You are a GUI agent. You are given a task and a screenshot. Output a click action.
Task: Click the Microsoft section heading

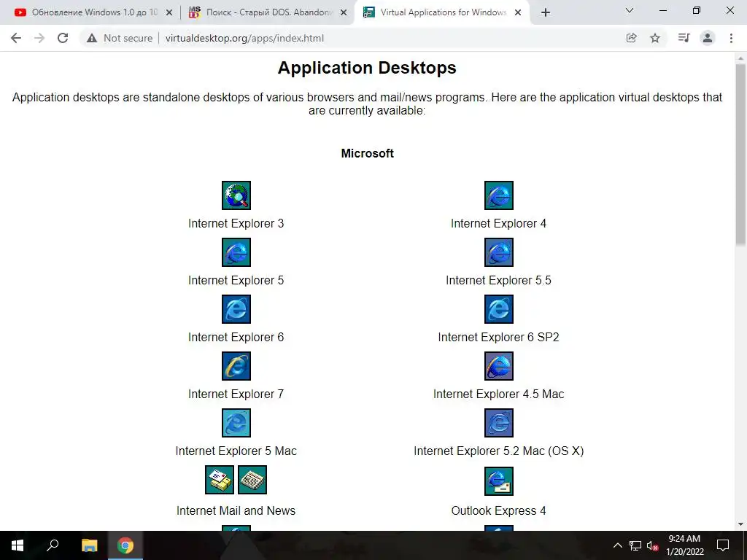[x=368, y=153]
